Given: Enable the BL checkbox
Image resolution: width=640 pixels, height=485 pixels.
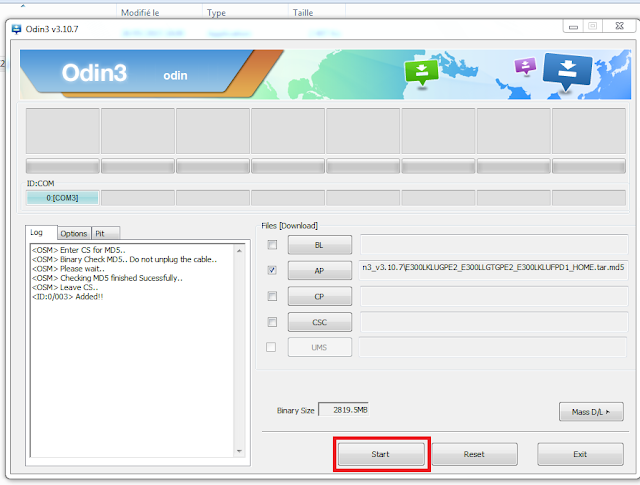Looking at the screenshot, I should [x=272, y=245].
